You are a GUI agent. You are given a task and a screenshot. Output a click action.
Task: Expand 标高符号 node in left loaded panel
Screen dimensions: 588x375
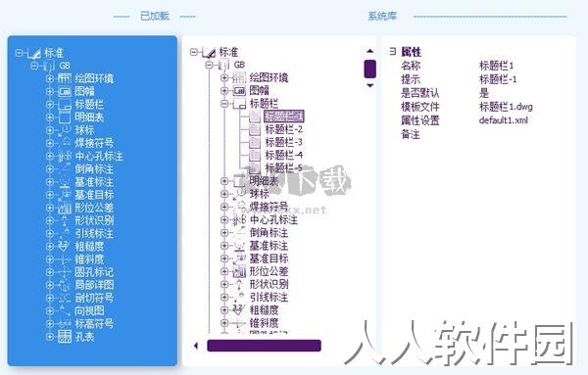(49, 323)
